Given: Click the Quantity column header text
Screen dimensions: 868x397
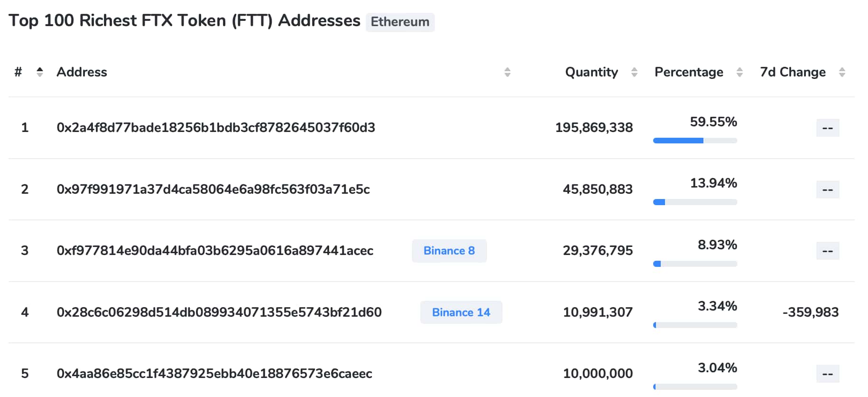Looking at the screenshot, I should (591, 72).
